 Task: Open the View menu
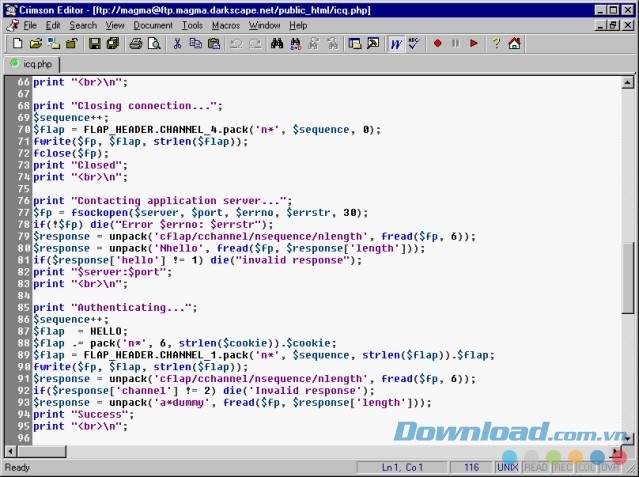[x=115, y=25]
